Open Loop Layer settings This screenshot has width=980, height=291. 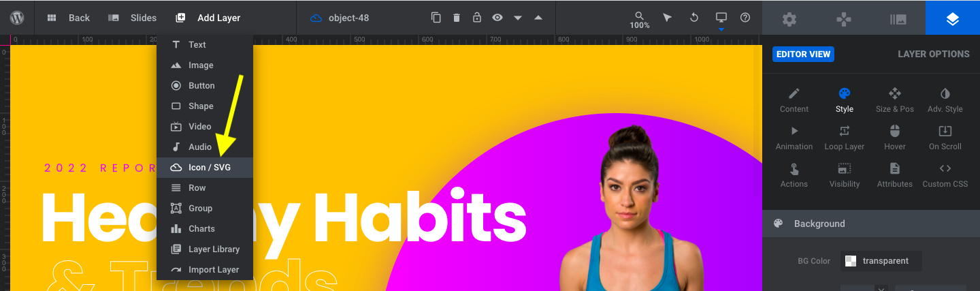coord(845,138)
